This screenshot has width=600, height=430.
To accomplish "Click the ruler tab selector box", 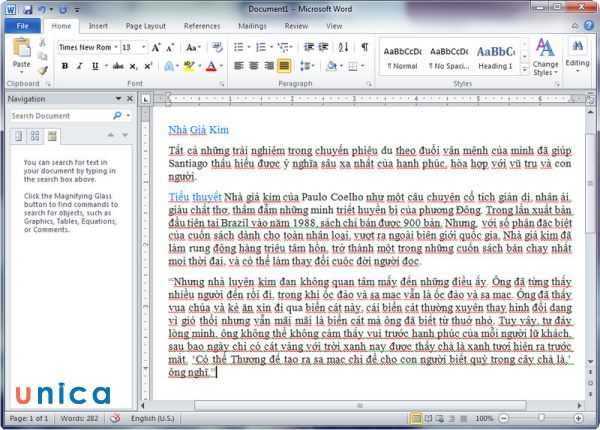I will click(x=145, y=99).
